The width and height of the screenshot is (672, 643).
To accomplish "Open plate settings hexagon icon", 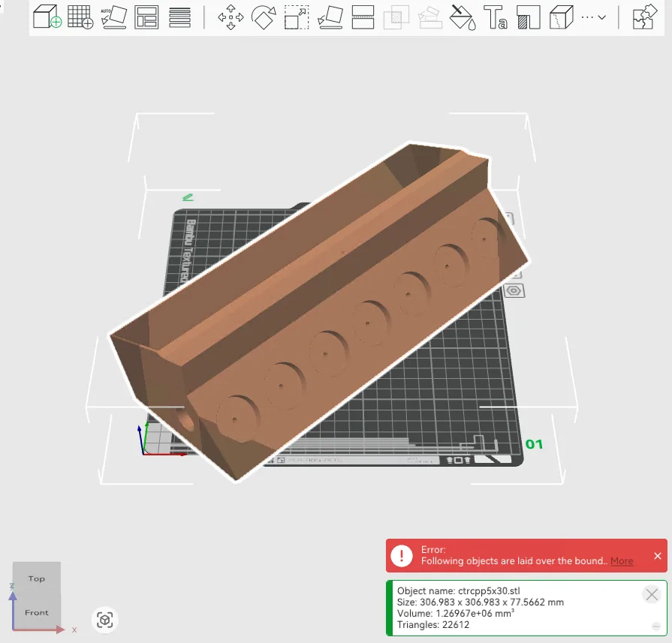I will (x=514, y=291).
